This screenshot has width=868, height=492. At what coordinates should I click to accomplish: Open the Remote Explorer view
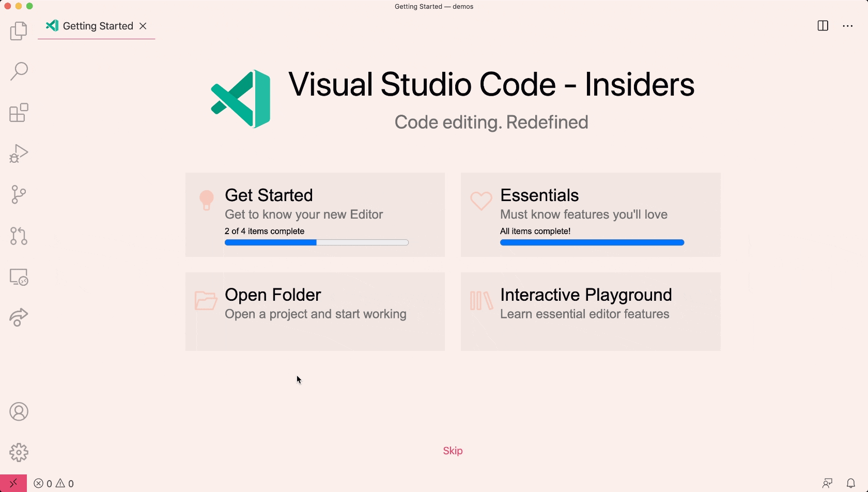pos(19,277)
